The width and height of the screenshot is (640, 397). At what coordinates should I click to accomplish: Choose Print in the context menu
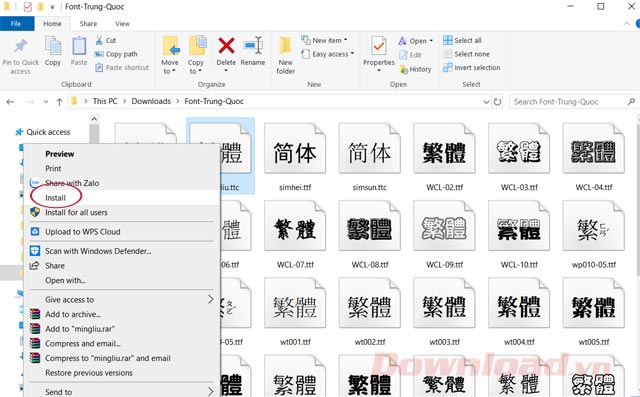122,169
